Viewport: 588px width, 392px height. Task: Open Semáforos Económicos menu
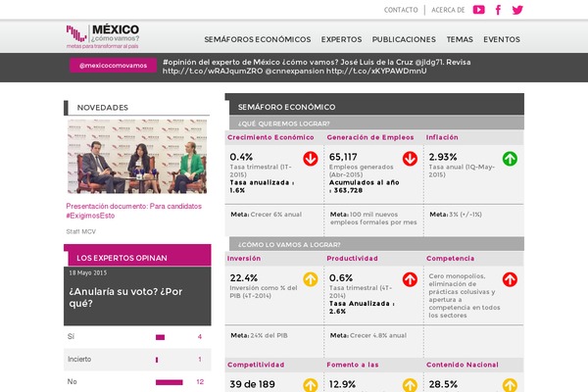(x=257, y=39)
